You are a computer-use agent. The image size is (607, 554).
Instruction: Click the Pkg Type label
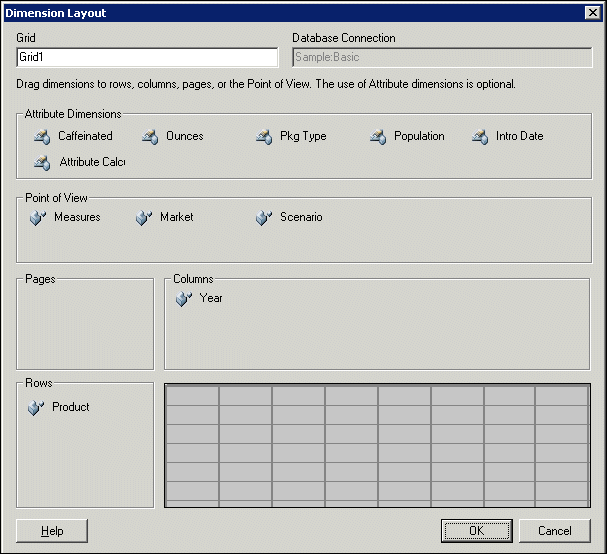[x=303, y=136]
